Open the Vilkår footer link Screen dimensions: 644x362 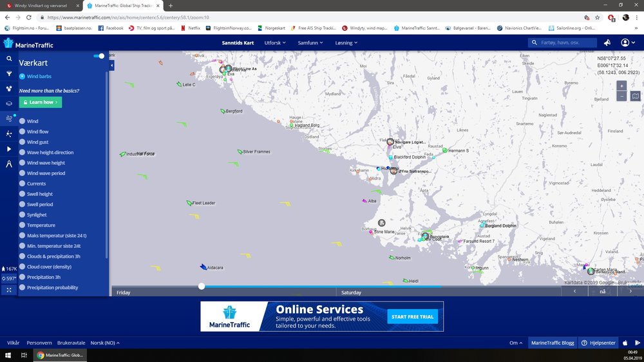tap(13, 343)
